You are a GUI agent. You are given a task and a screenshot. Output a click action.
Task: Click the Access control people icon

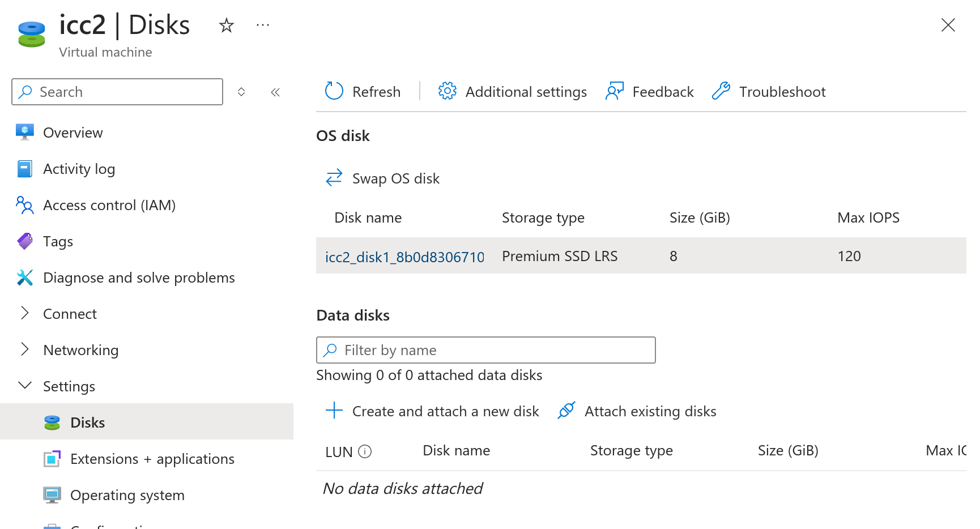25,205
